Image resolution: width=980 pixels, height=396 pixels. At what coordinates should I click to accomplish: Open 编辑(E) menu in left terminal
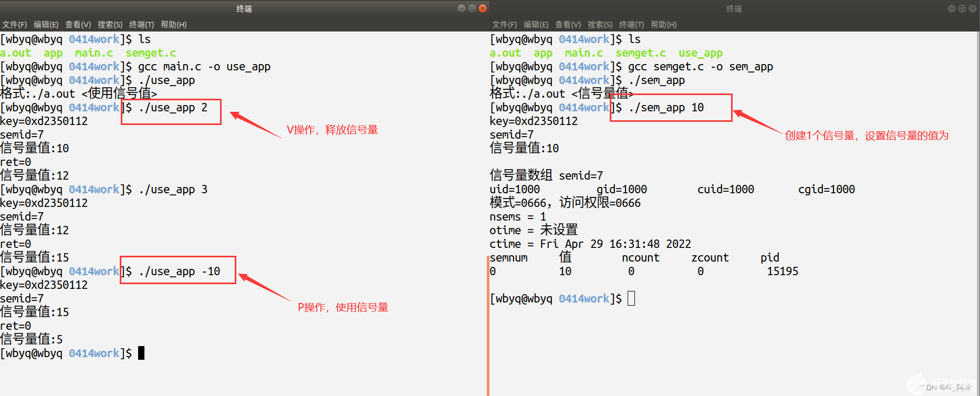[46, 25]
